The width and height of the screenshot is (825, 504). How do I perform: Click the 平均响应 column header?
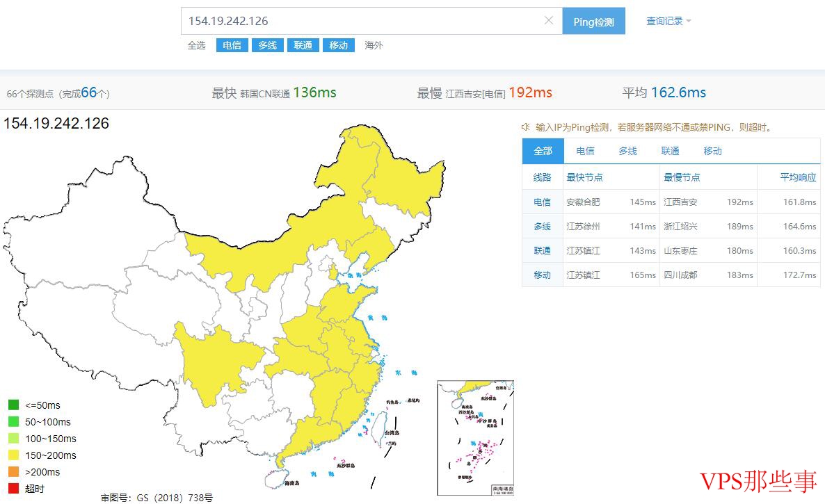pyautogui.click(x=798, y=177)
